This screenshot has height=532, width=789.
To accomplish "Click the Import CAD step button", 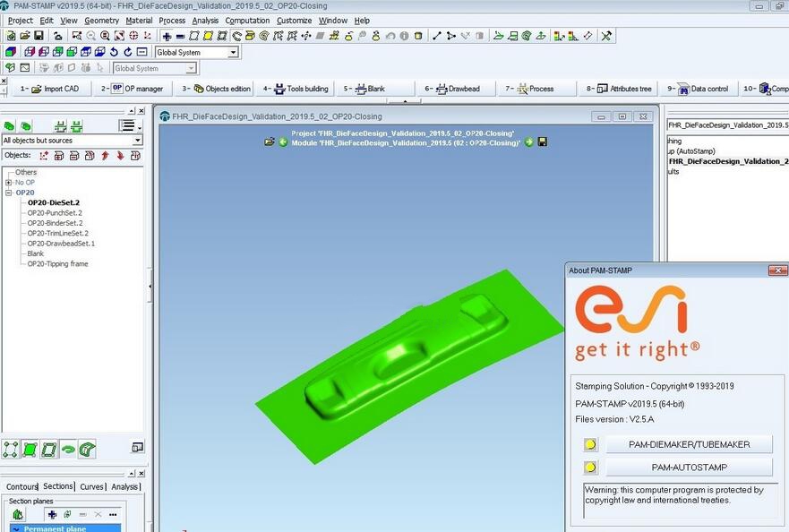I will click(x=50, y=89).
